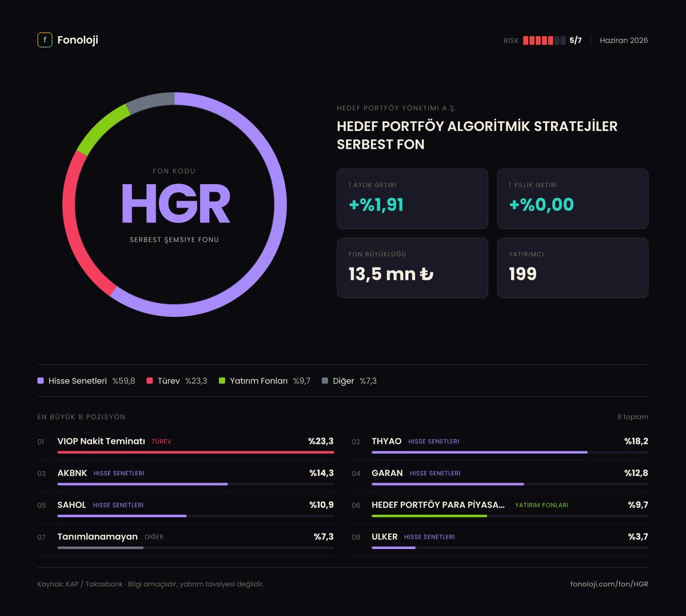
Task: Click the EN BÜYÜK 8 POZISYON heading
Action: [81, 417]
